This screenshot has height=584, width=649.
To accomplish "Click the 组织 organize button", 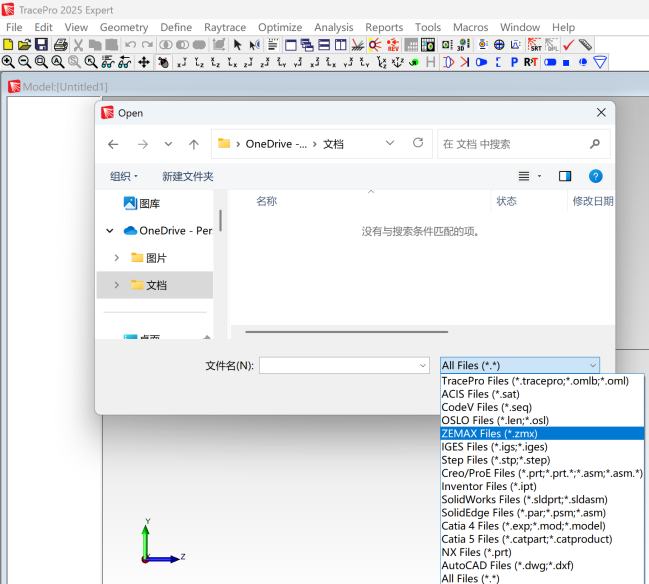I will (x=124, y=176).
